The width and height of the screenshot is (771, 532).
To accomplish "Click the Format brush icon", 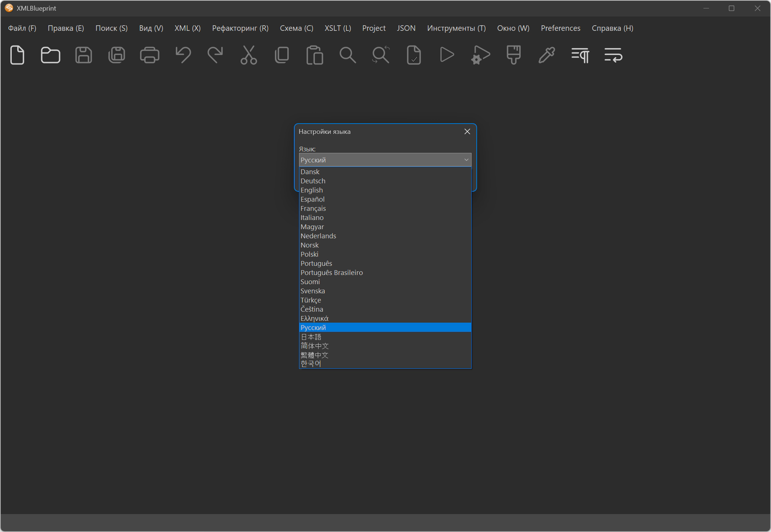I will 513,55.
